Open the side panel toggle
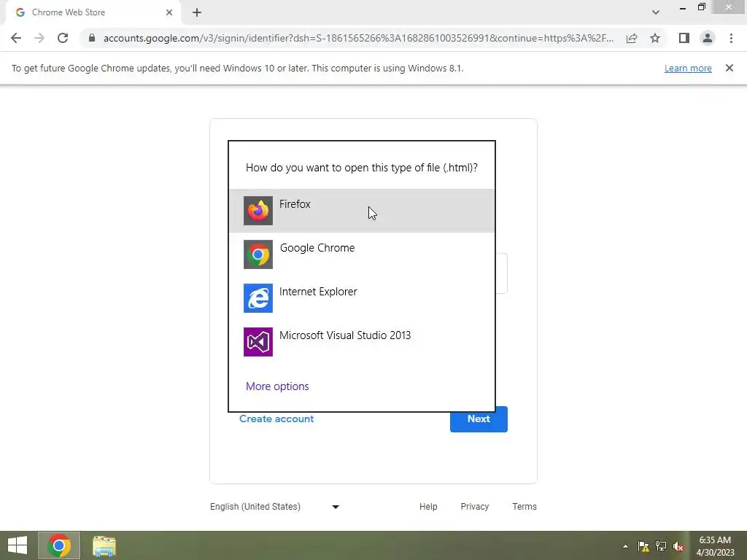 click(684, 38)
